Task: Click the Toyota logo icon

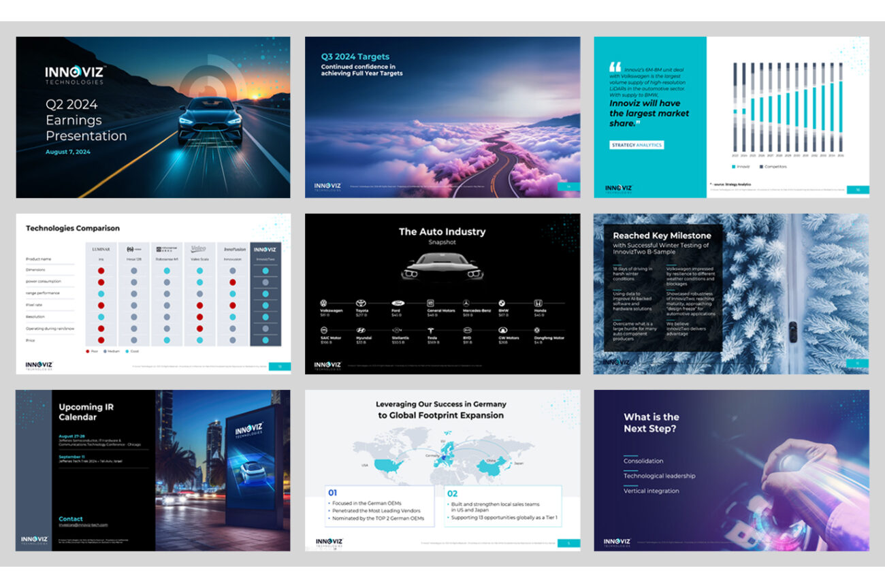Action: click(360, 302)
